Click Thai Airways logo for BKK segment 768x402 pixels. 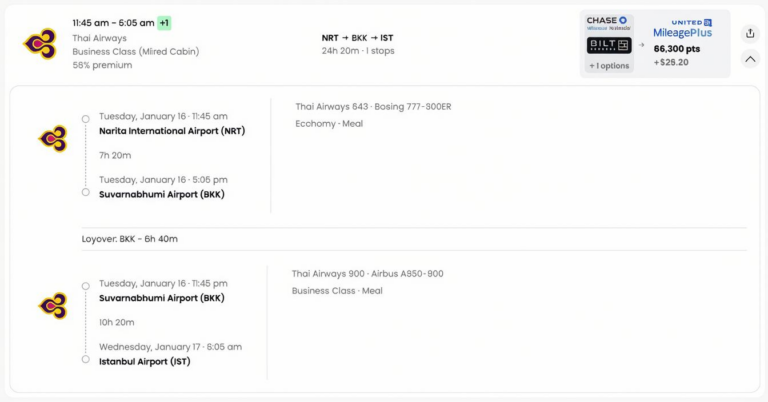tap(53, 305)
